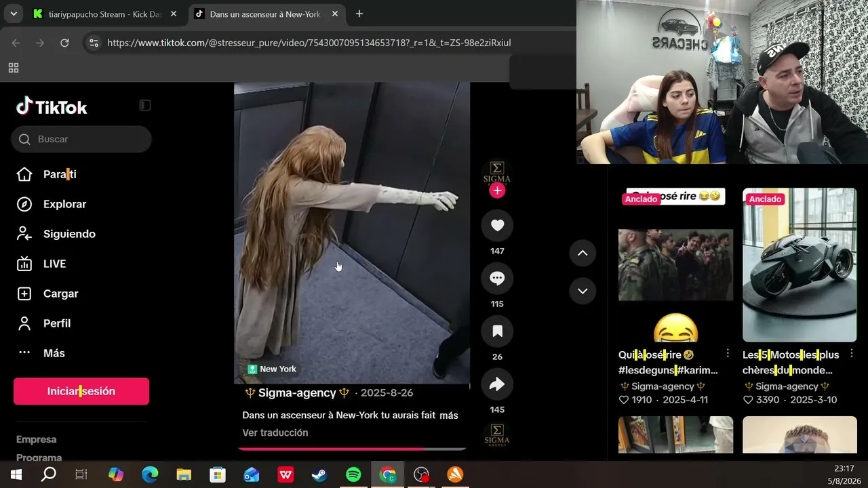
Task: Save video with bookmark icon
Action: (497, 331)
